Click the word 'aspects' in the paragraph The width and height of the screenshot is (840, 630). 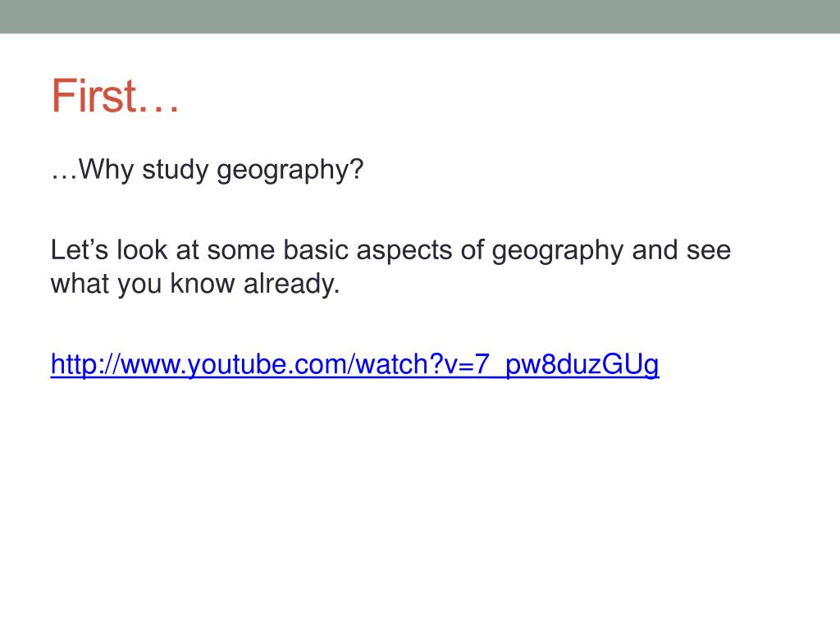point(404,252)
